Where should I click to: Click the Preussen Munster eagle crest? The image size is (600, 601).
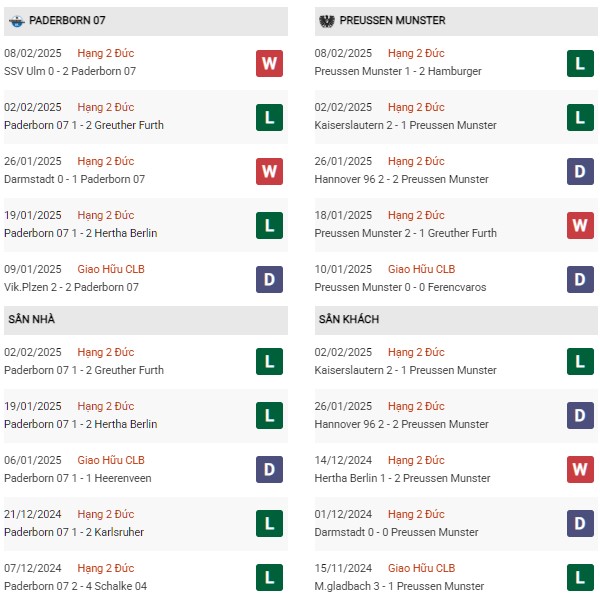click(327, 21)
